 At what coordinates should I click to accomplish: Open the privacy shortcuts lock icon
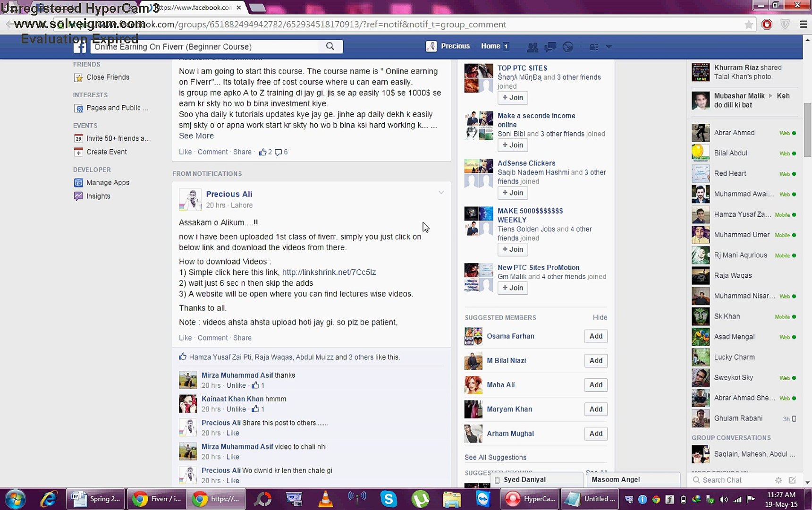click(594, 47)
